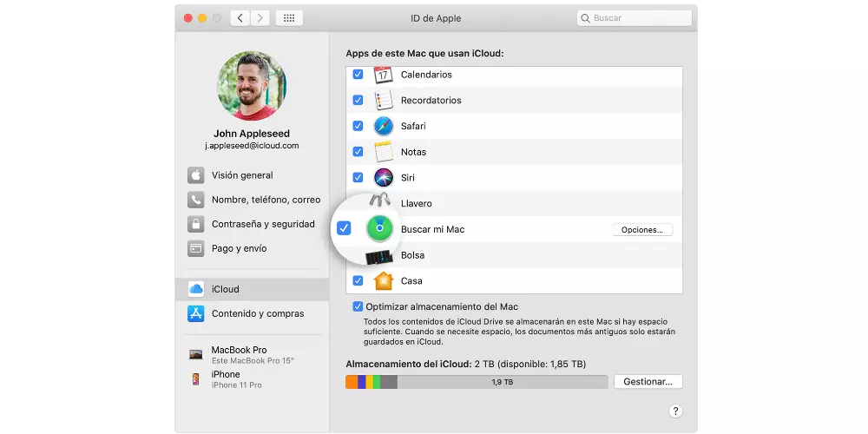Toggle the Safari checkbox

(358, 126)
